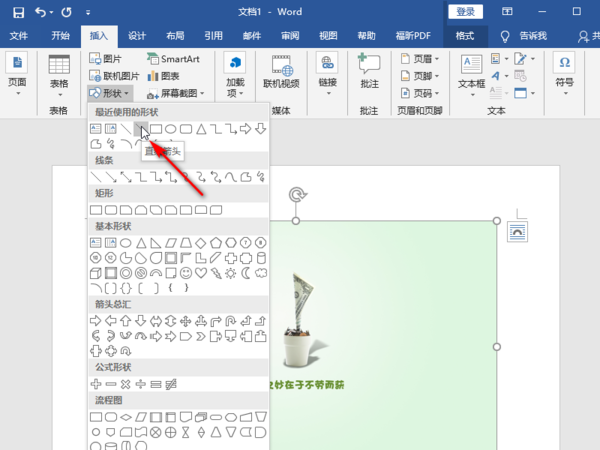Switch to the 布局 tab
Screen dimensions: 600x450
pos(175,36)
